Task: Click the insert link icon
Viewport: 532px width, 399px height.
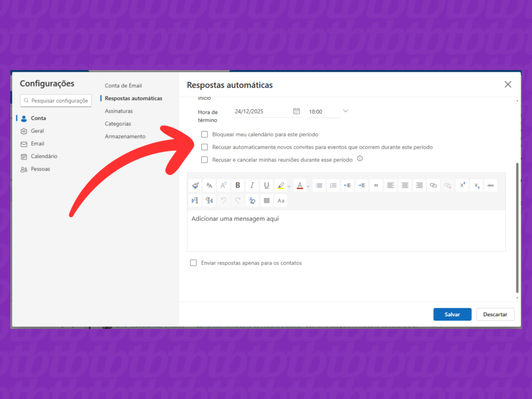Action: (x=433, y=185)
